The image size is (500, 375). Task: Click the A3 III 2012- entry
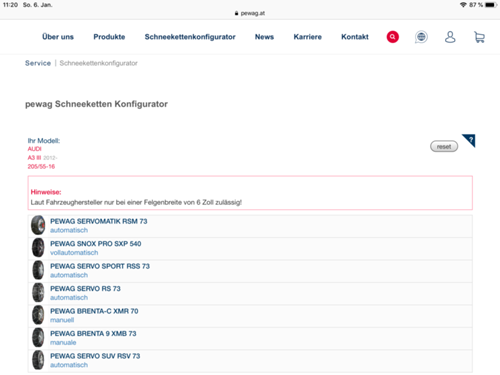[42, 157]
